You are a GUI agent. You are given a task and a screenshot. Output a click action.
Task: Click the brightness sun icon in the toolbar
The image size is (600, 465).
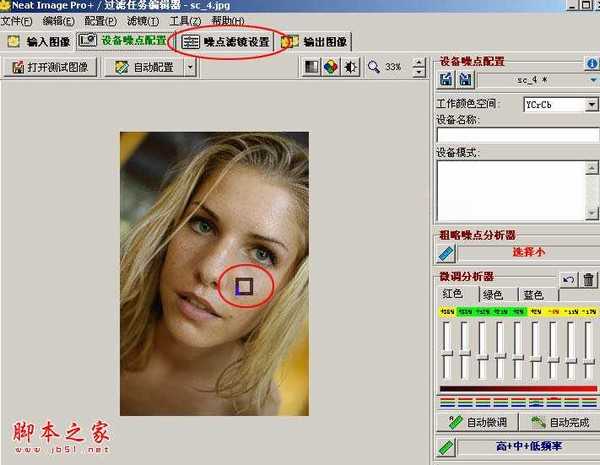point(350,68)
